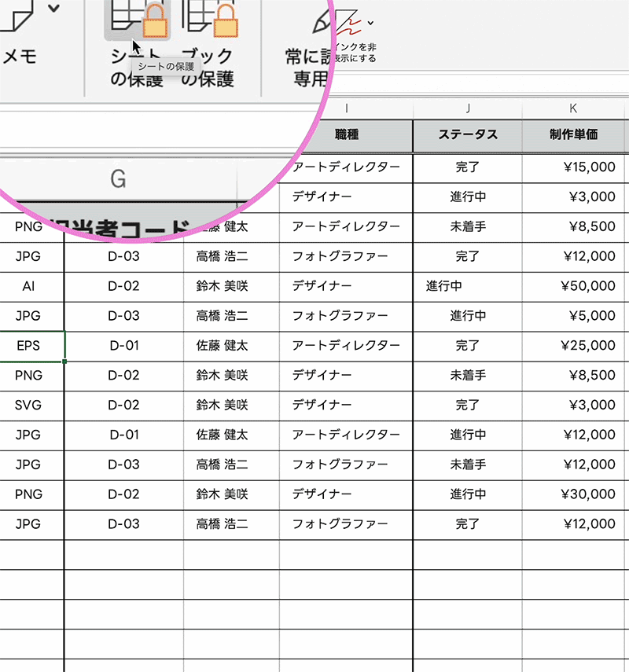629x672 pixels.
Task: Select the ¥25,000 price cell
Action: click(573, 345)
